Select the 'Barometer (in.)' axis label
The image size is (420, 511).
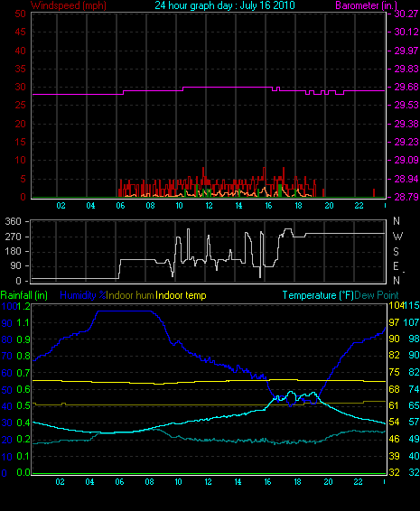coord(367,5)
